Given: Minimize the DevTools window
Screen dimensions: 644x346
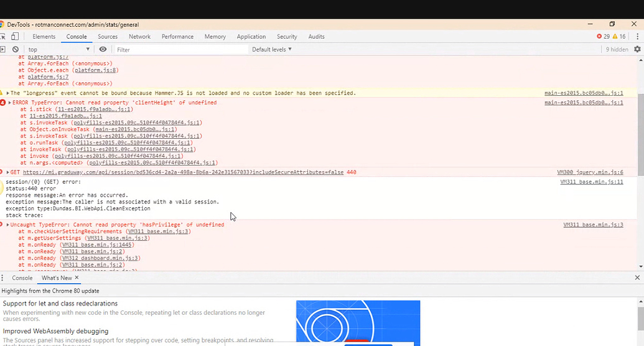Looking at the screenshot, I should tap(590, 24).
